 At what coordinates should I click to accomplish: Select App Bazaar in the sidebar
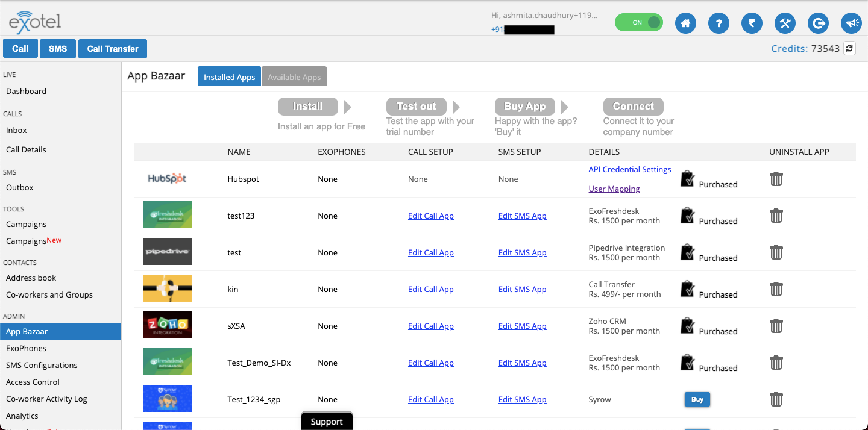coord(60,331)
